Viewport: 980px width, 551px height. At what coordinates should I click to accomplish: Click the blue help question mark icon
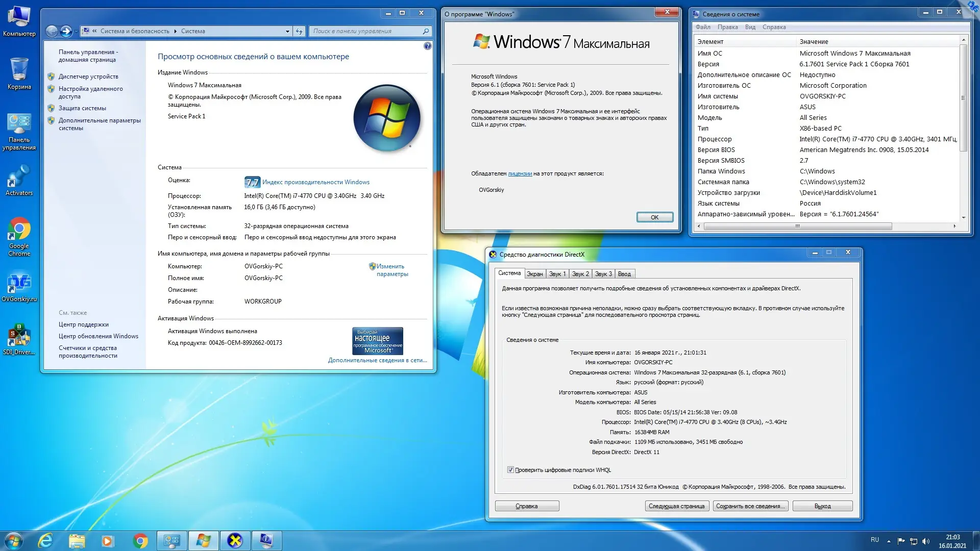[427, 46]
